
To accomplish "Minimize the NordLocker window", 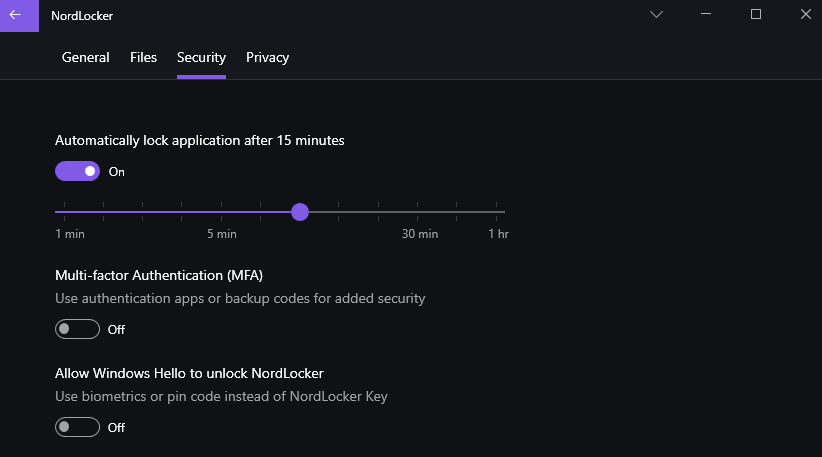I will coord(706,15).
